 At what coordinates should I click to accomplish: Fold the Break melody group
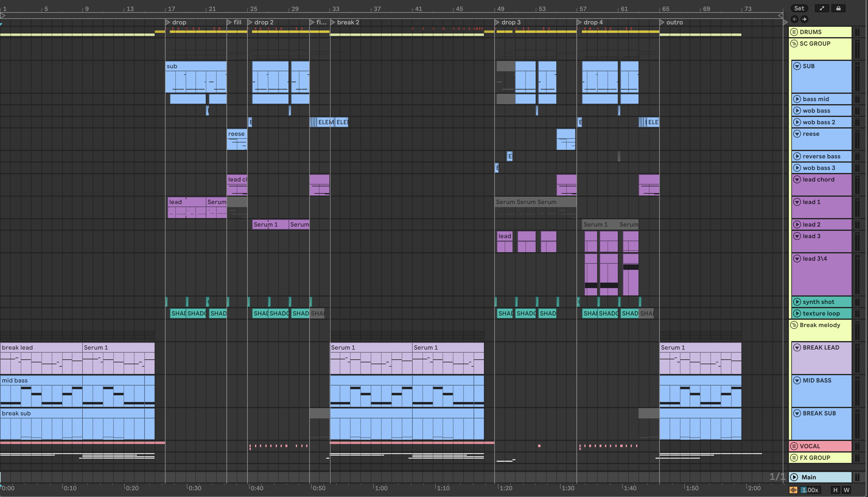tap(794, 325)
